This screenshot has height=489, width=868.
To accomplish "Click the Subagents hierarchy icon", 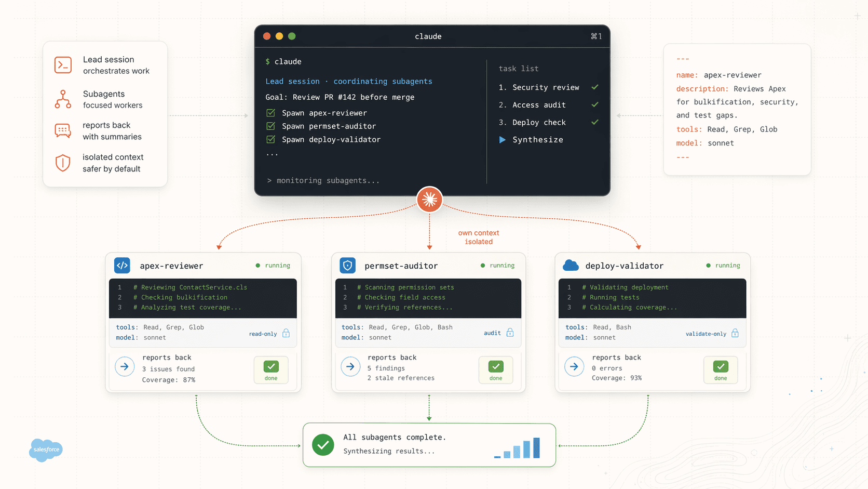I will (63, 99).
